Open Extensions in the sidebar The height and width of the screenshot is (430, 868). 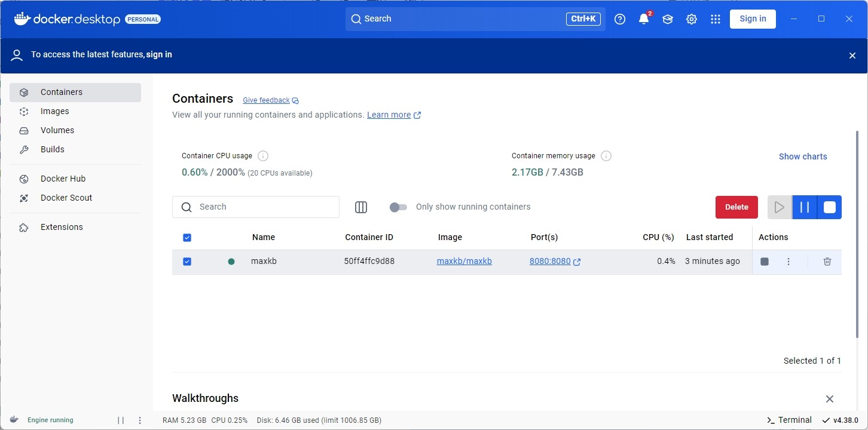pyautogui.click(x=75, y=228)
